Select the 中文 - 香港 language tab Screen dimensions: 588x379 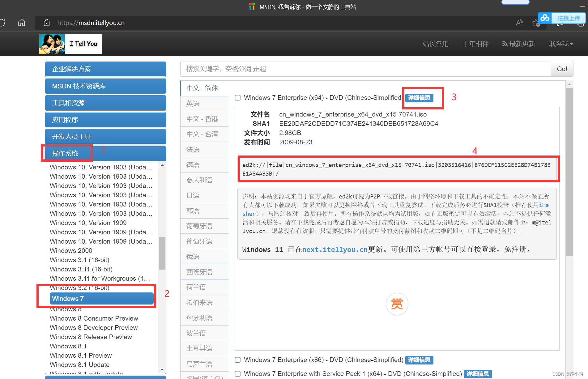[x=205, y=119]
